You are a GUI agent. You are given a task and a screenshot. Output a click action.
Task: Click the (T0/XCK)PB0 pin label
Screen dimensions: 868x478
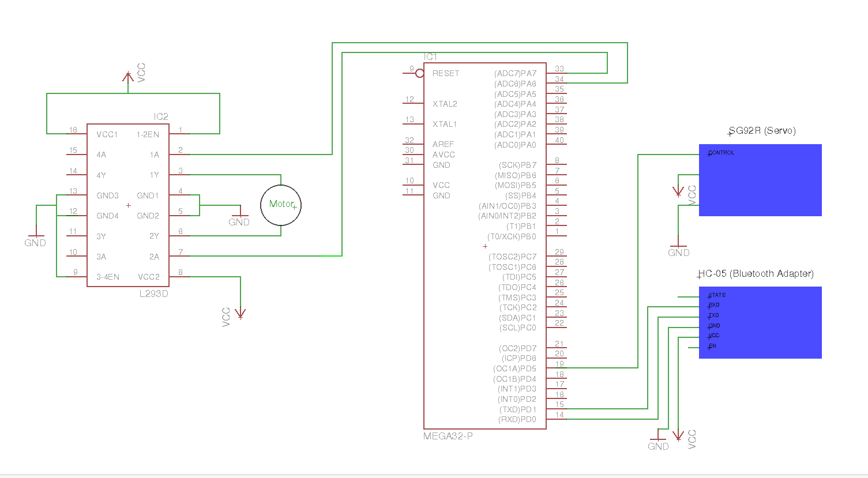coord(512,236)
